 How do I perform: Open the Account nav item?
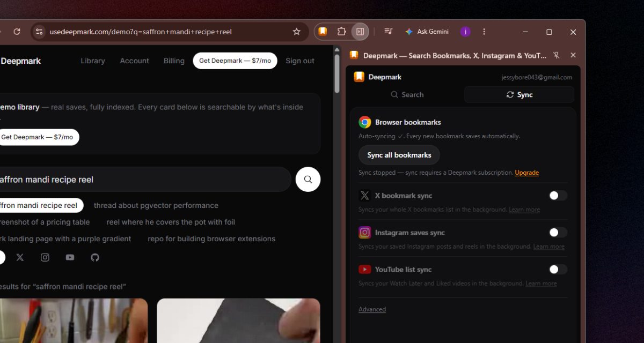coord(134,61)
